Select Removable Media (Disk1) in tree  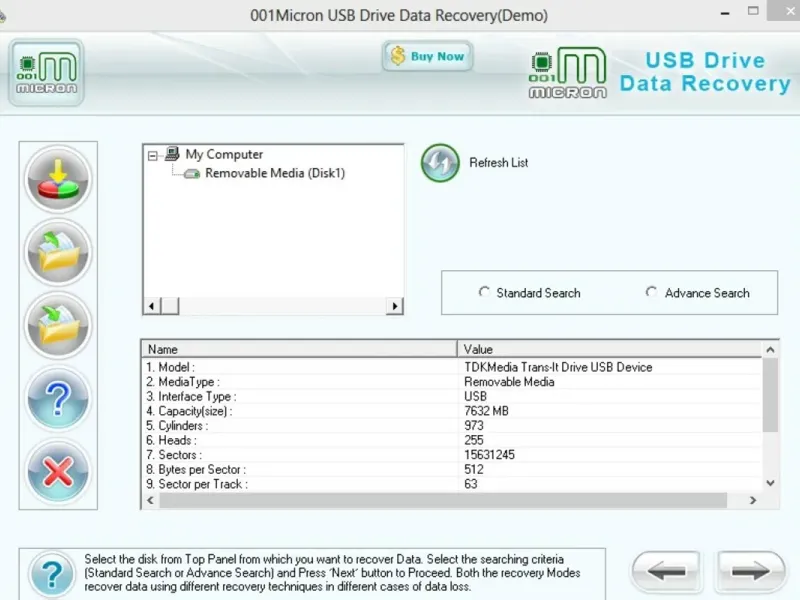(x=275, y=173)
